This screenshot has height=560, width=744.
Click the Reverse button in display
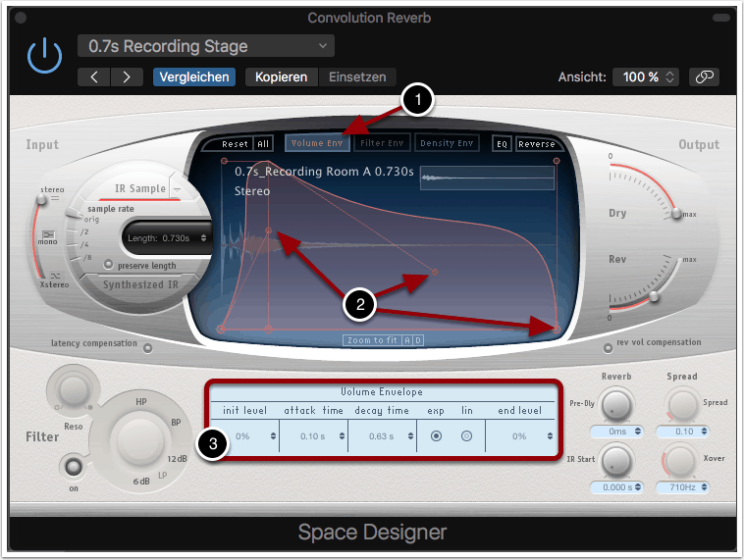tap(536, 143)
